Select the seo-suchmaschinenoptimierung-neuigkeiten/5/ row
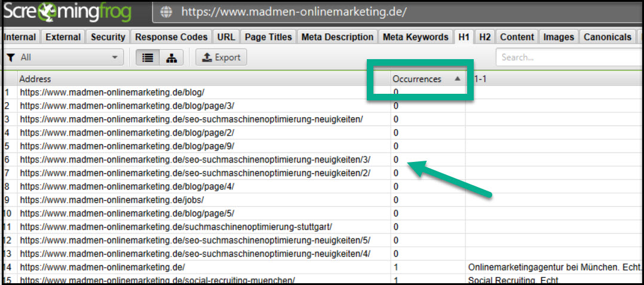The width and height of the screenshot is (644, 285). [x=195, y=240]
